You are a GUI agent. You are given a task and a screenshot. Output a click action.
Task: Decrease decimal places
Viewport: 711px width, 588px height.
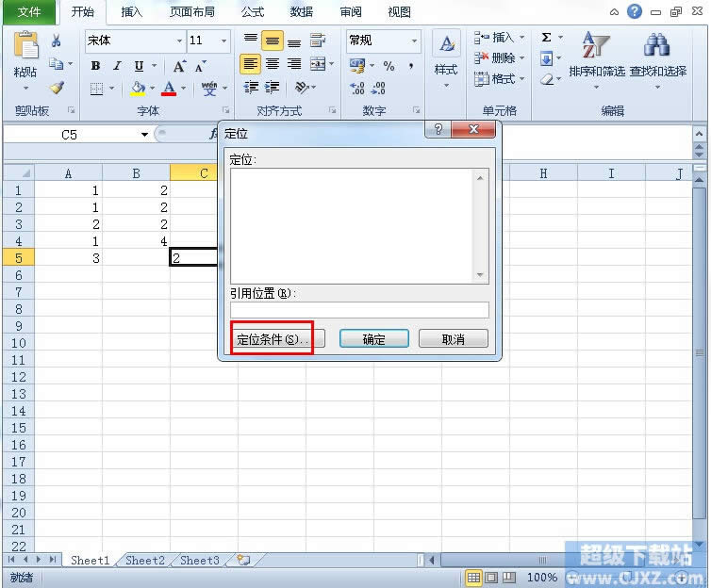[x=378, y=88]
